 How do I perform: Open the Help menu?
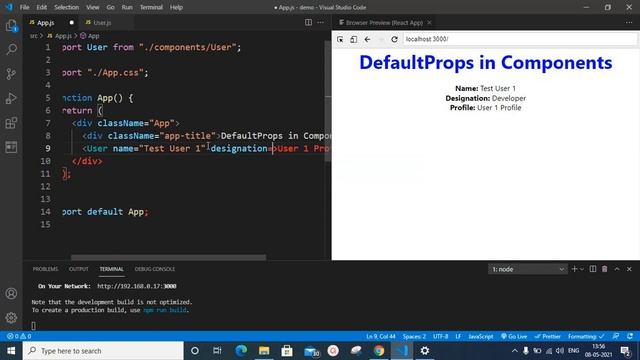(176, 7)
